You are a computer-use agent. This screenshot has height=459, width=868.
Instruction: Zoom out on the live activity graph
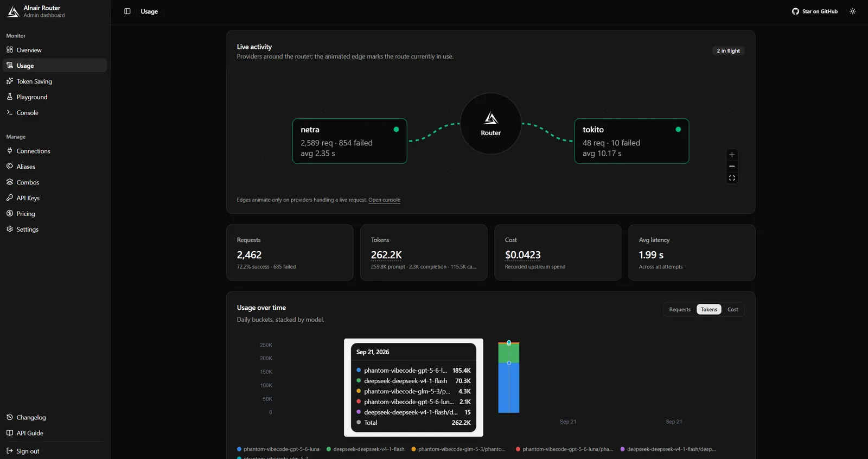[732, 166]
